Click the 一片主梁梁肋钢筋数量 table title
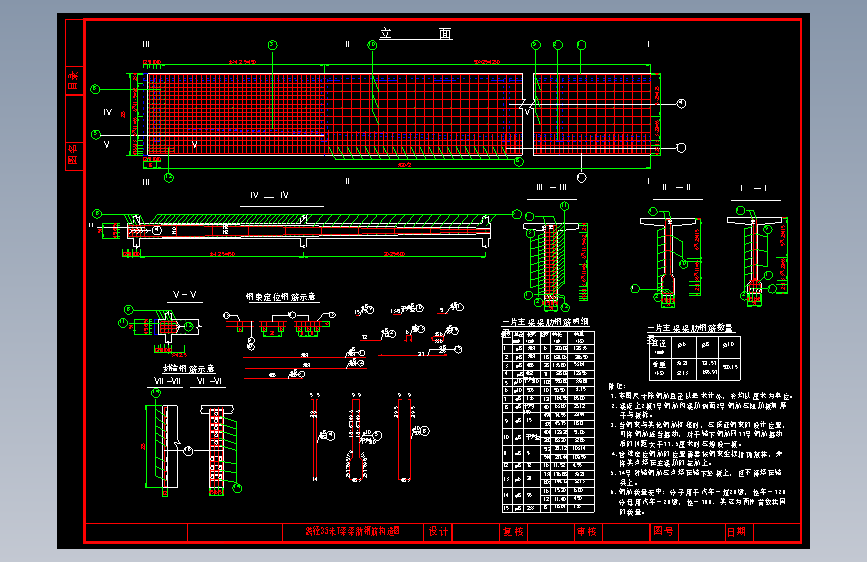 (691, 328)
